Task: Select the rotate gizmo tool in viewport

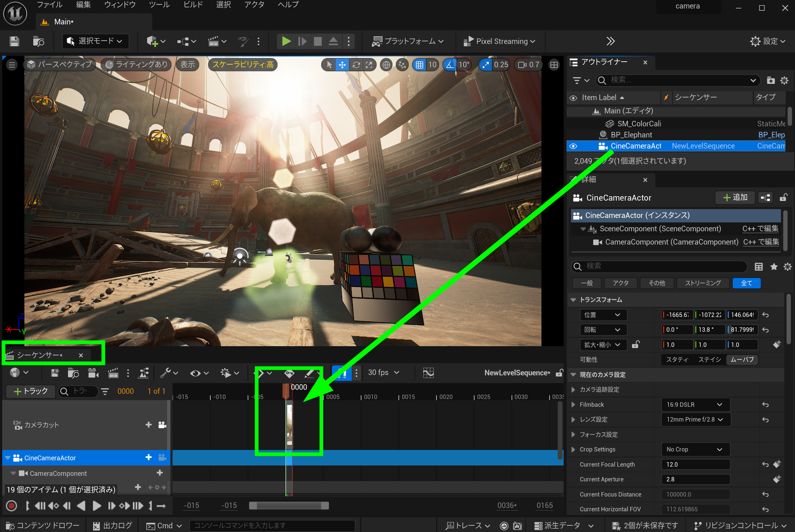Action: [356, 65]
